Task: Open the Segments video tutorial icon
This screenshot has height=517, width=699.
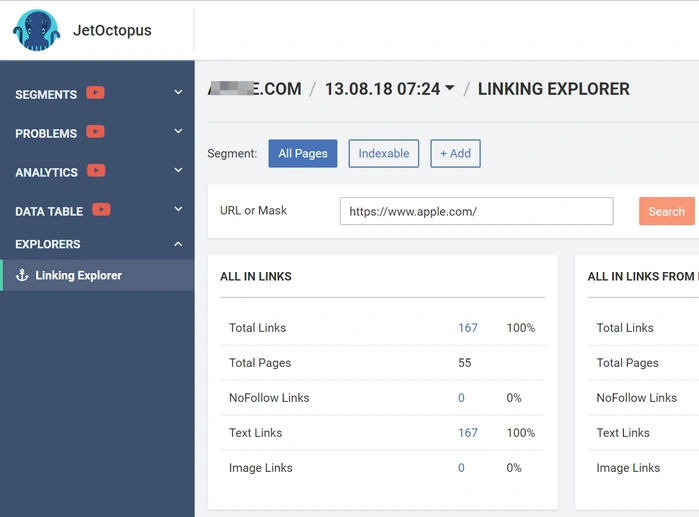Action: (x=95, y=93)
